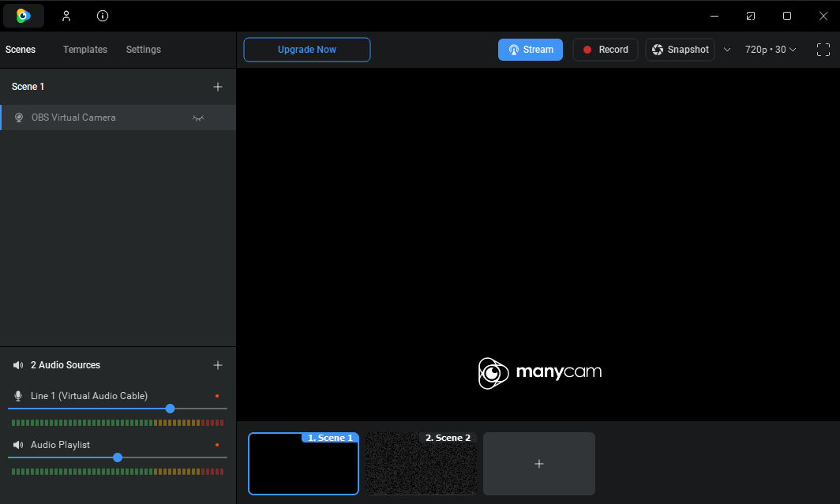Toggle the 2 Audio Sources speaker icon

(x=18, y=365)
